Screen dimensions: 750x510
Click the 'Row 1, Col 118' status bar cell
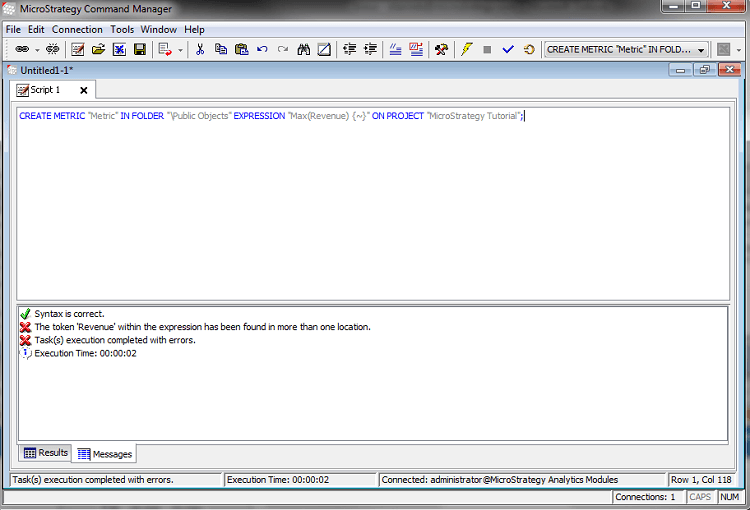[701, 480]
